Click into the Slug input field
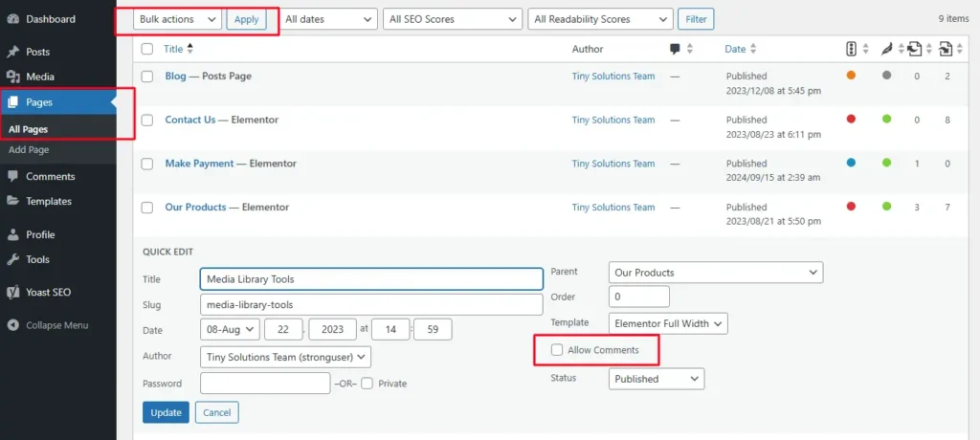The image size is (980, 440). click(371, 305)
